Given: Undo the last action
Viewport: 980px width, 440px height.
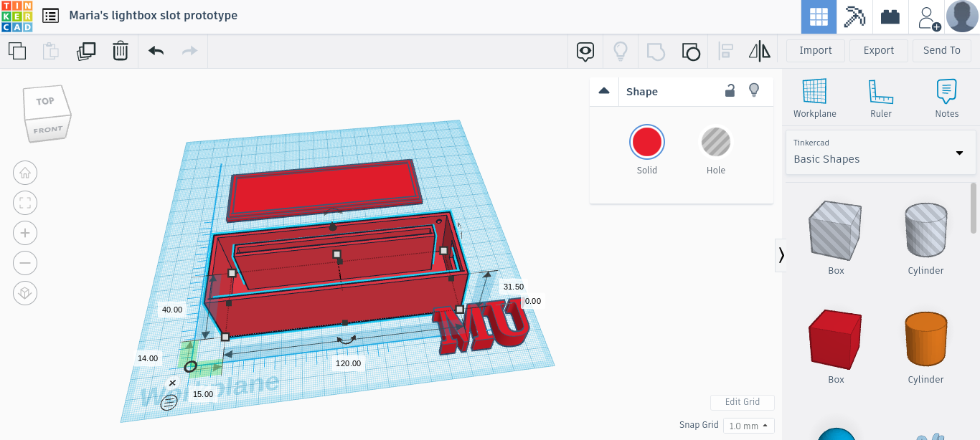Looking at the screenshot, I should click(x=156, y=51).
